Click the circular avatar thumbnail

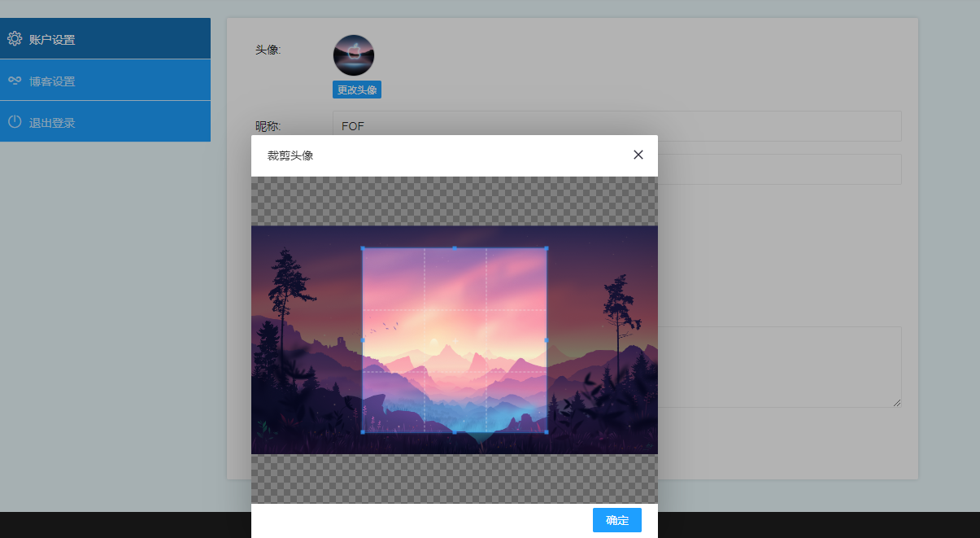354,55
